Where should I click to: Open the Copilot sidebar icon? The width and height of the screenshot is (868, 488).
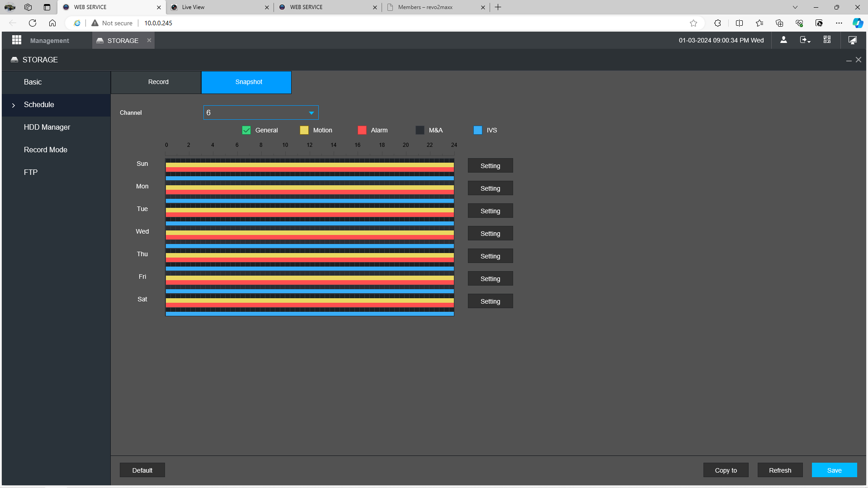tap(858, 23)
